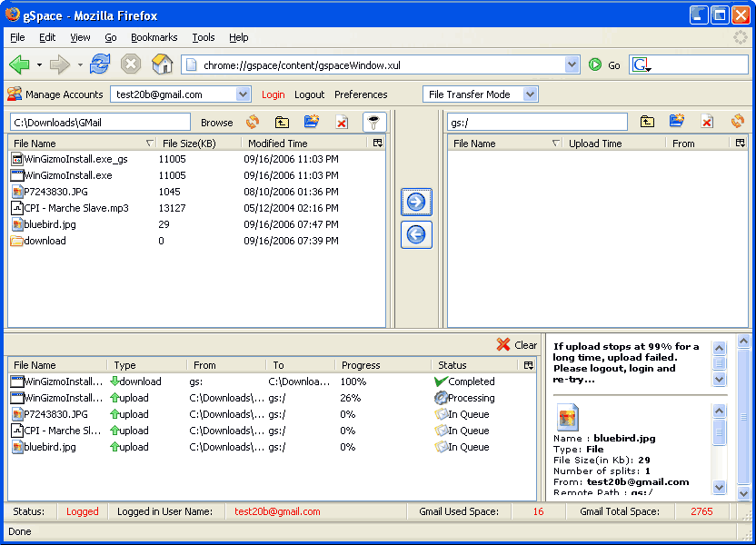The width and height of the screenshot is (756, 545).
Task: Go to the Home page icon
Action: (x=162, y=64)
